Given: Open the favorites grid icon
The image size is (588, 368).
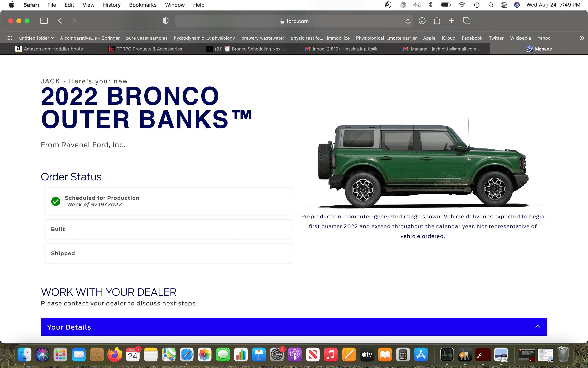Looking at the screenshot, I should coord(9,38).
